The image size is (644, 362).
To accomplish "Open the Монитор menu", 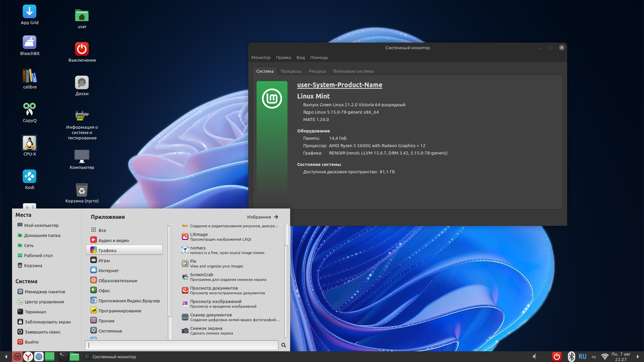I will 261,57.
